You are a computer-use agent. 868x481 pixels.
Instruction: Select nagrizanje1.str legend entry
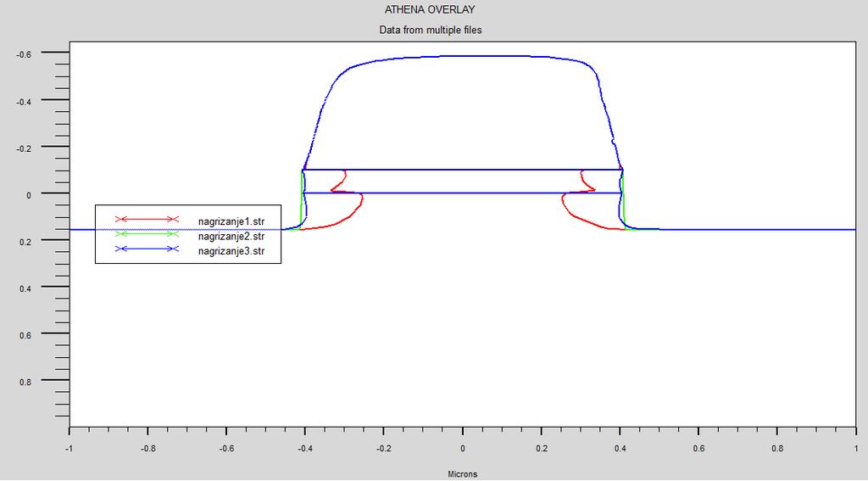point(231,221)
